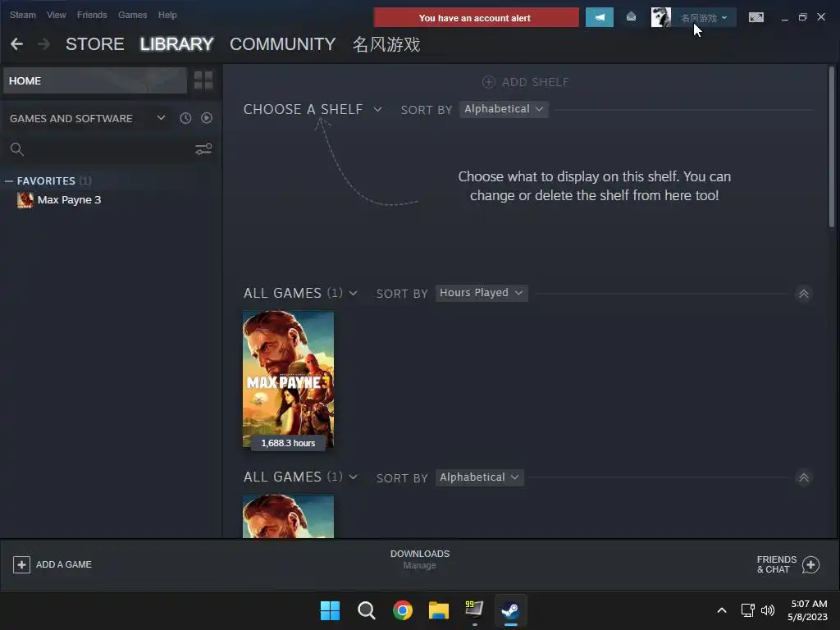Image resolution: width=840 pixels, height=630 pixels.
Task: Click the Add a Game plus icon
Action: tap(21, 564)
